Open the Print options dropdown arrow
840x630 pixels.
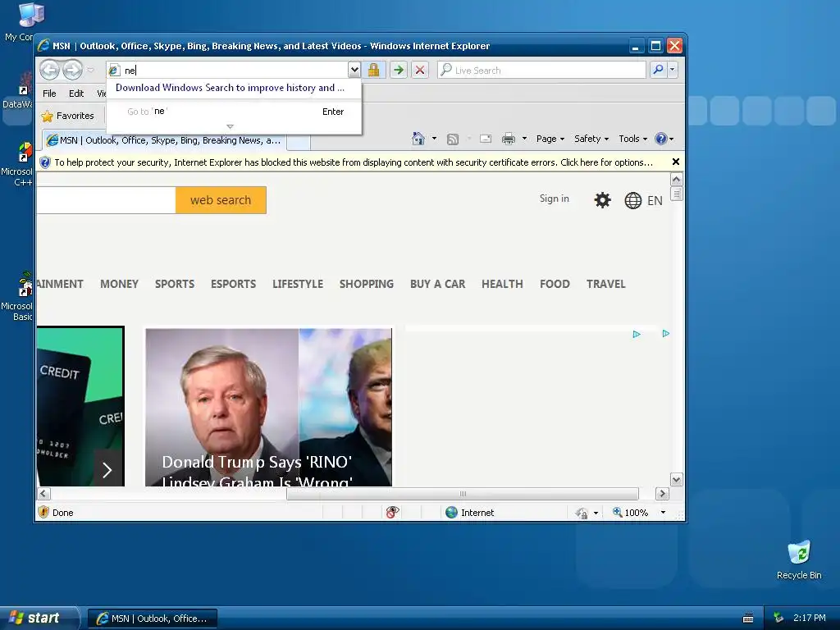click(x=524, y=139)
